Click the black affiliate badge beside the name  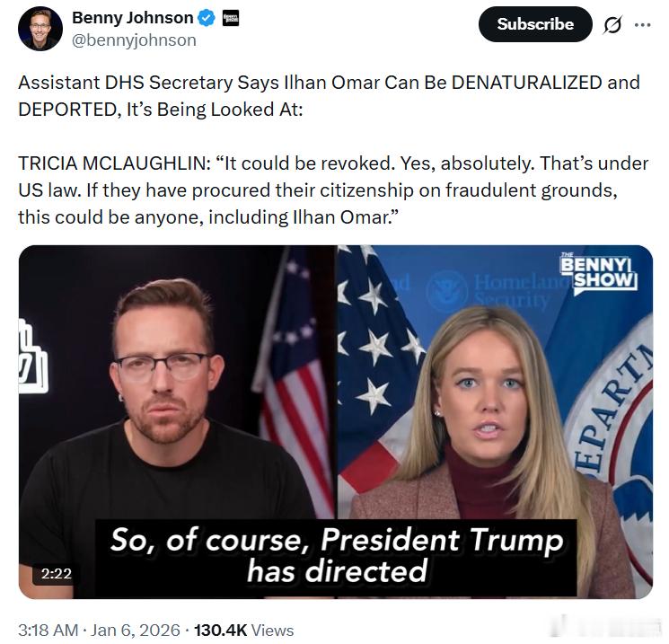click(x=231, y=18)
